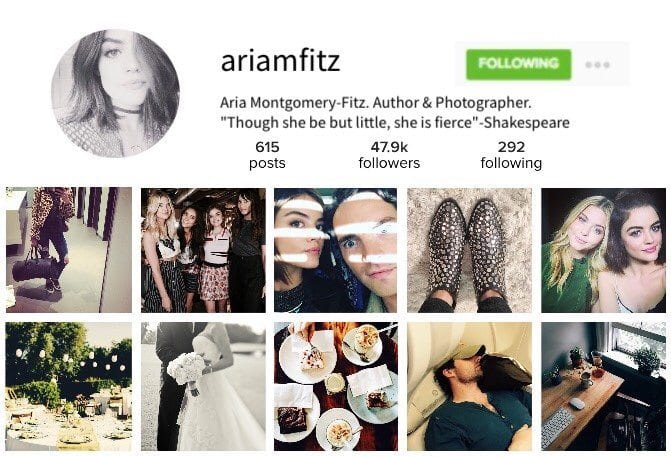Open the 47.9k followers list
This screenshot has height=457, width=671.
[389, 155]
